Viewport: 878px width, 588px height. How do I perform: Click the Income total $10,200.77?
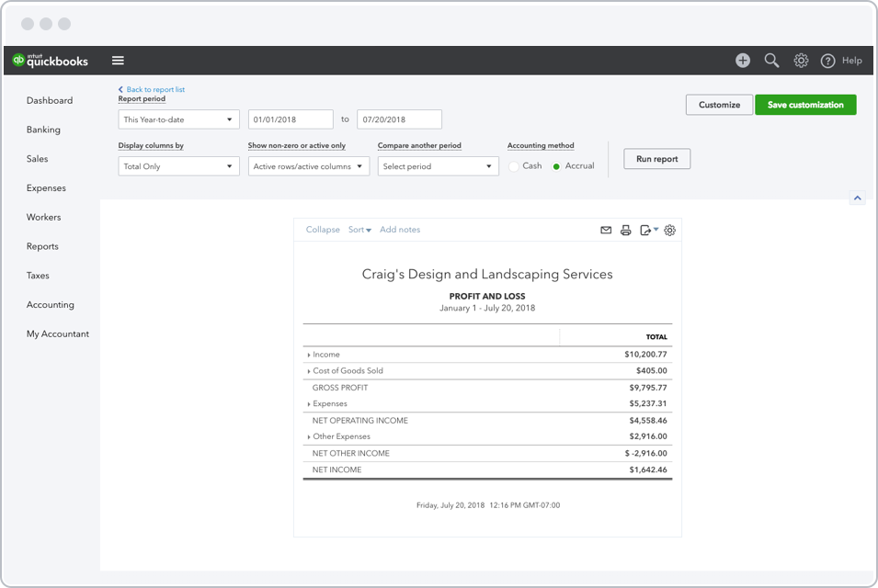click(x=645, y=354)
